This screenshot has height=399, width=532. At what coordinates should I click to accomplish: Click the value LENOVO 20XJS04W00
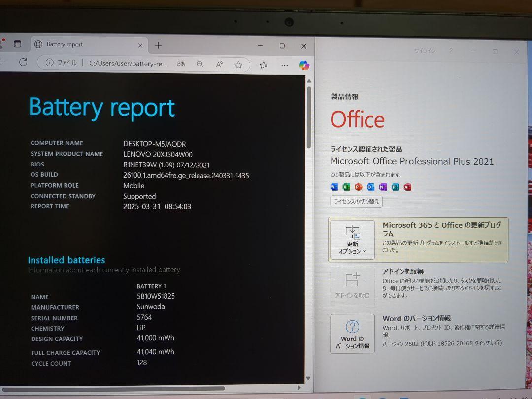pyautogui.click(x=158, y=154)
